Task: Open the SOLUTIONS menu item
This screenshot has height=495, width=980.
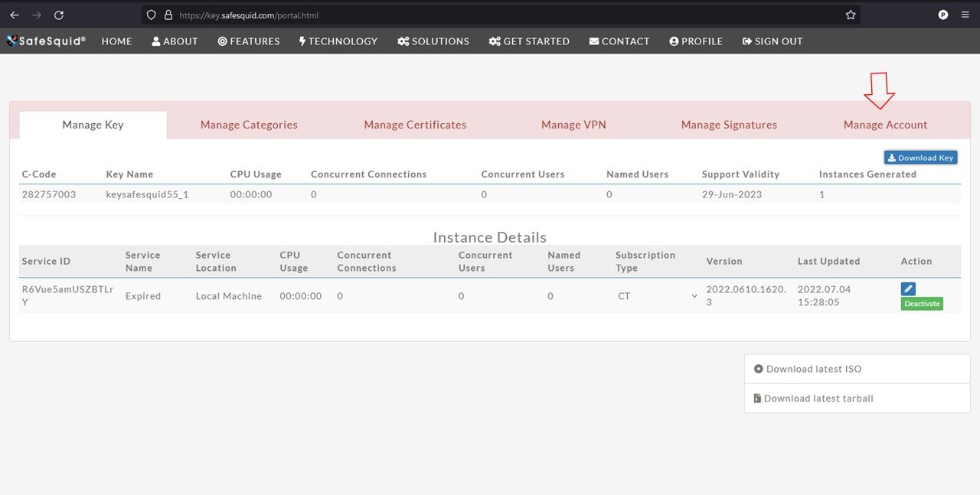Action: point(433,41)
